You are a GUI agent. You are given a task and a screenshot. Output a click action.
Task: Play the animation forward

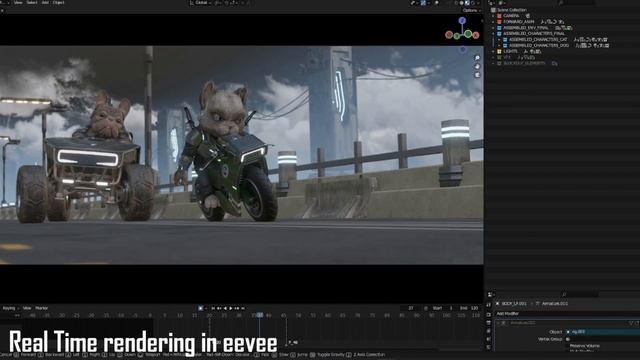231,308
